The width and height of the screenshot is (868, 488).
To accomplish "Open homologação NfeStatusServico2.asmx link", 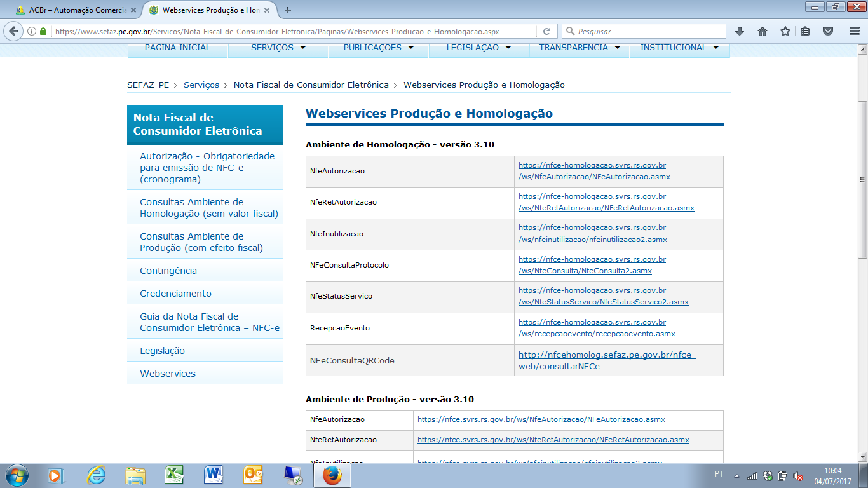I will click(604, 296).
